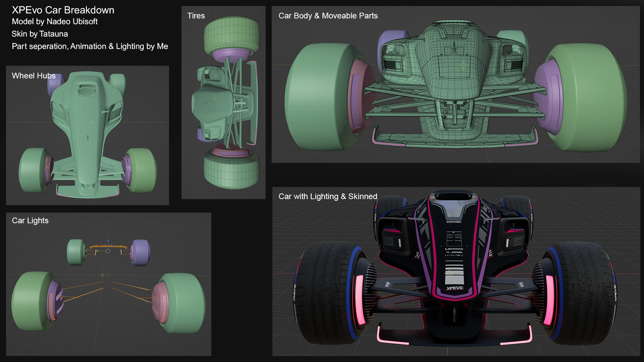This screenshot has height=362, width=644.
Task: Select small purple rear wheel in Car Lights
Action: click(140, 252)
